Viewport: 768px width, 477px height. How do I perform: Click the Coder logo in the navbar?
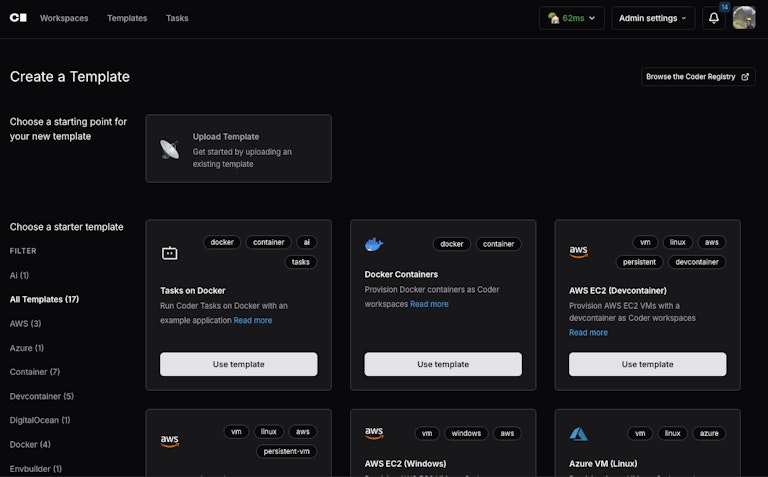click(x=18, y=18)
